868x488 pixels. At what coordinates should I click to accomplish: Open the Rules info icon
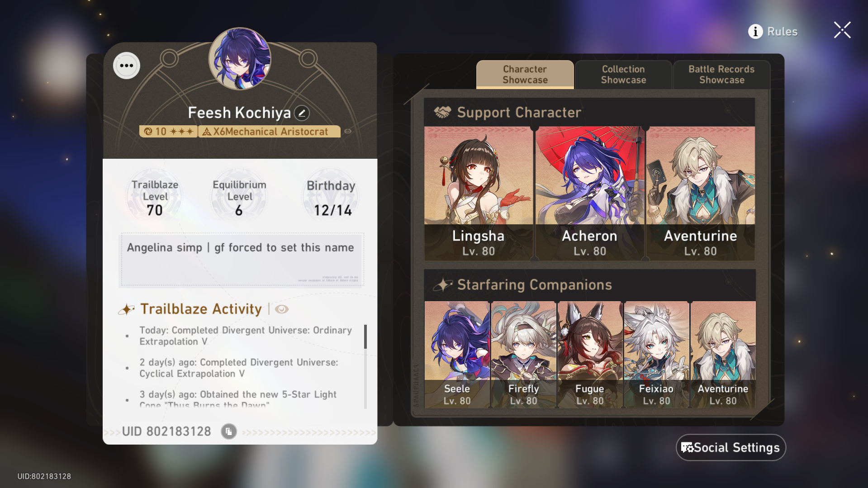pyautogui.click(x=755, y=32)
